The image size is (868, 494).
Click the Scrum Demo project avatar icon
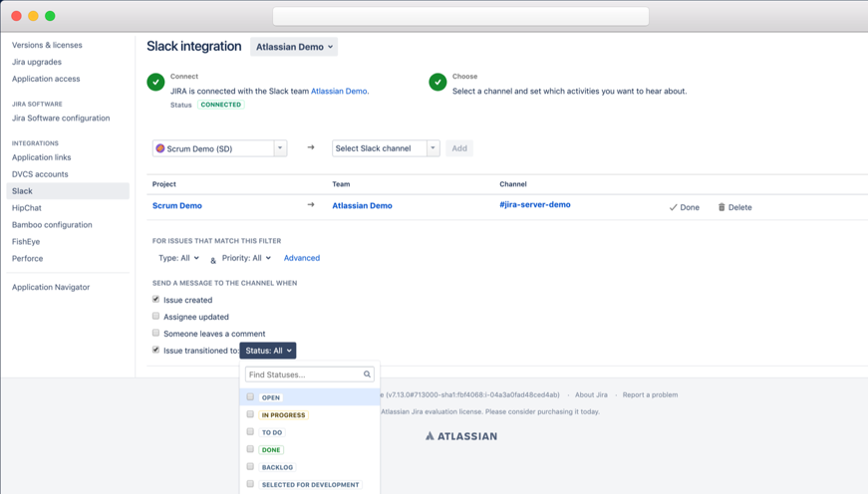[x=160, y=148]
